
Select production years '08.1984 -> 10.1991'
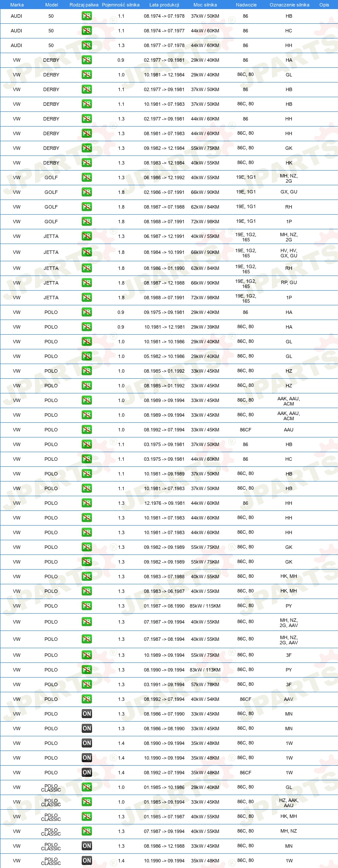point(164,252)
